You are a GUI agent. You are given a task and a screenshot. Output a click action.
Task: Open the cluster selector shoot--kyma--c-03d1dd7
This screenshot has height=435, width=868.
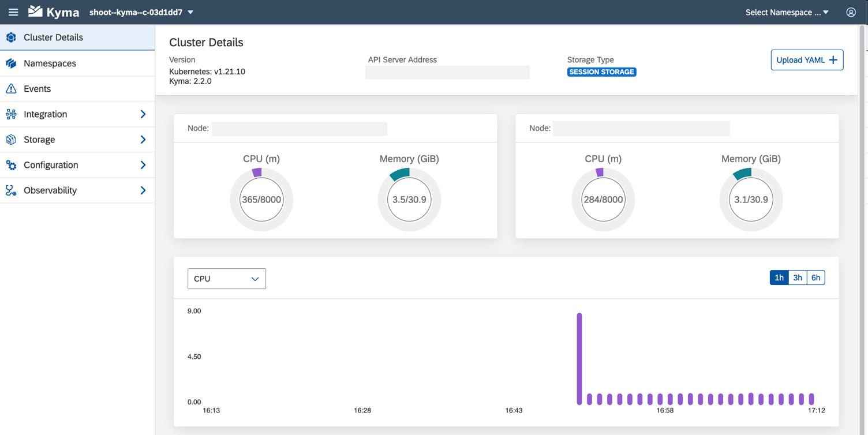[x=141, y=12]
